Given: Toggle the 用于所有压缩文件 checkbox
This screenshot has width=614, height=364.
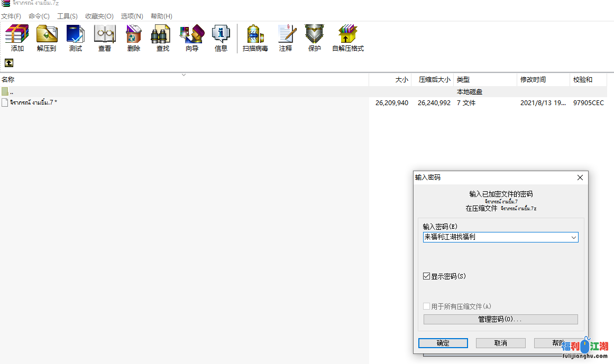Looking at the screenshot, I should [x=427, y=306].
